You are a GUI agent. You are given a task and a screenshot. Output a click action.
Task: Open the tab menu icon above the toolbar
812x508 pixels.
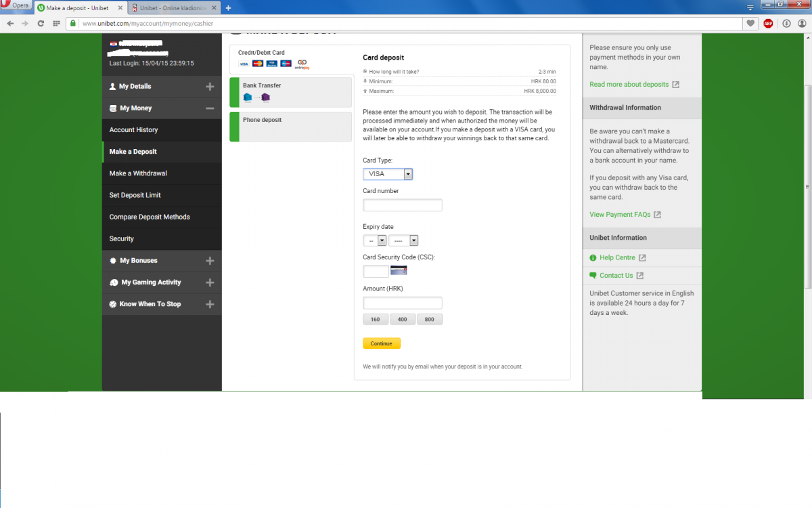750,7
